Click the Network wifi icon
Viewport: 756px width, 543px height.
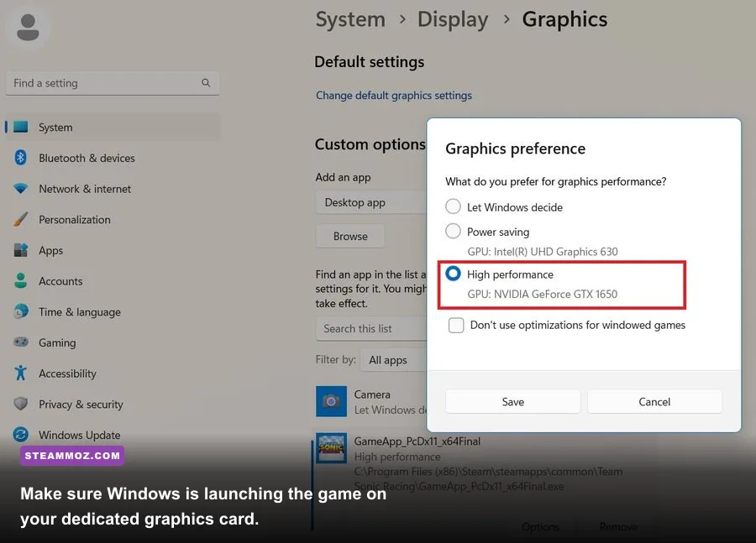tap(21, 188)
